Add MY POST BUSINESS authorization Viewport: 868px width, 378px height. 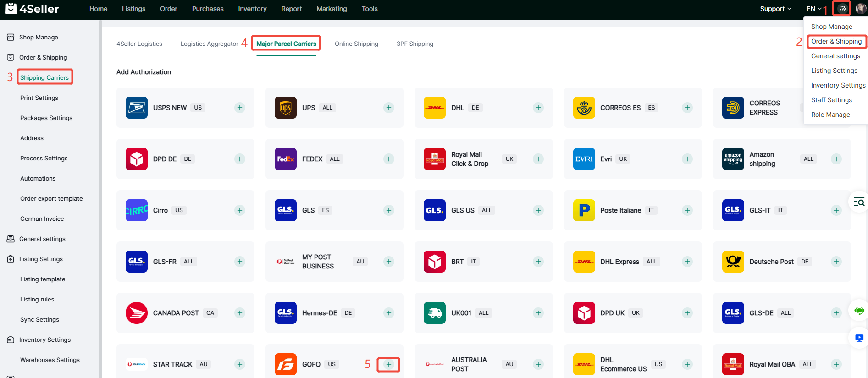click(389, 262)
